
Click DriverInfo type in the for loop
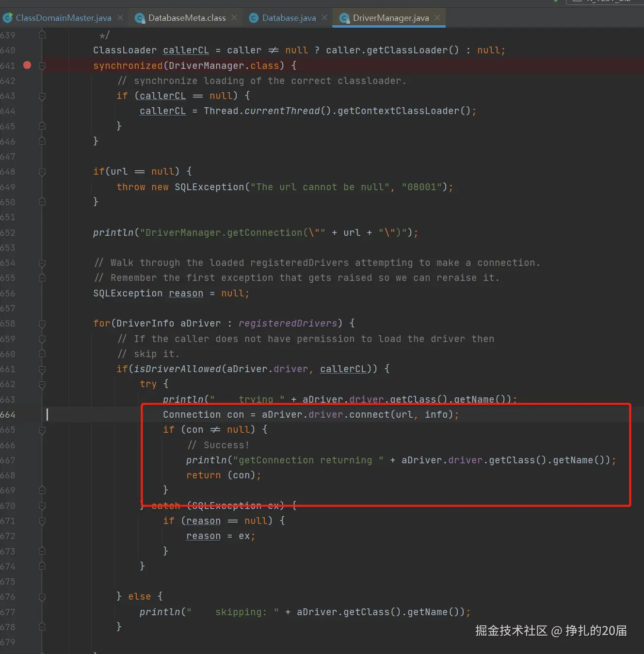coord(145,324)
